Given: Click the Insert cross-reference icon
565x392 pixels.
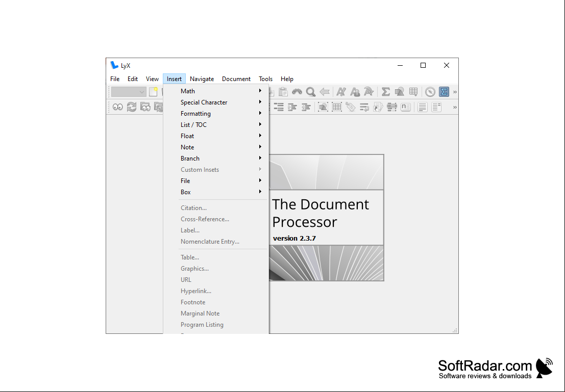Looking at the screenshot, I should tap(364, 107).
